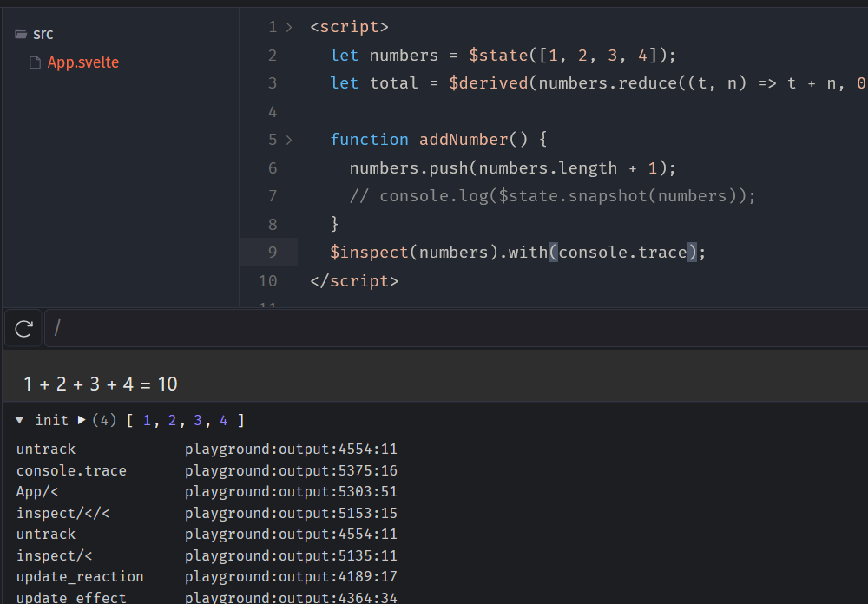The image size is (868, 604).
Task: Collapse the addNumber function at line 5
Action: point(289,140)
